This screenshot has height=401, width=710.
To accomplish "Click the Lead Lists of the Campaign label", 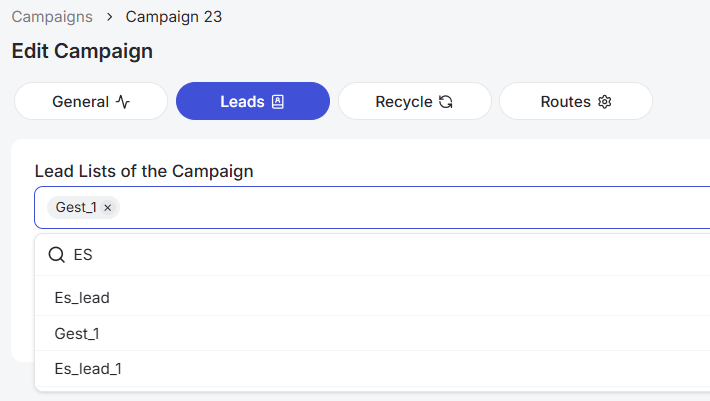I will (x=144, y=171).
